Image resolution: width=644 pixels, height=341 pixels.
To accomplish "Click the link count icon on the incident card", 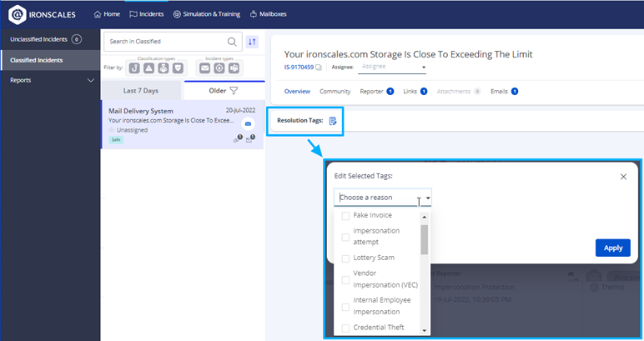I will [x=238, y=138].
